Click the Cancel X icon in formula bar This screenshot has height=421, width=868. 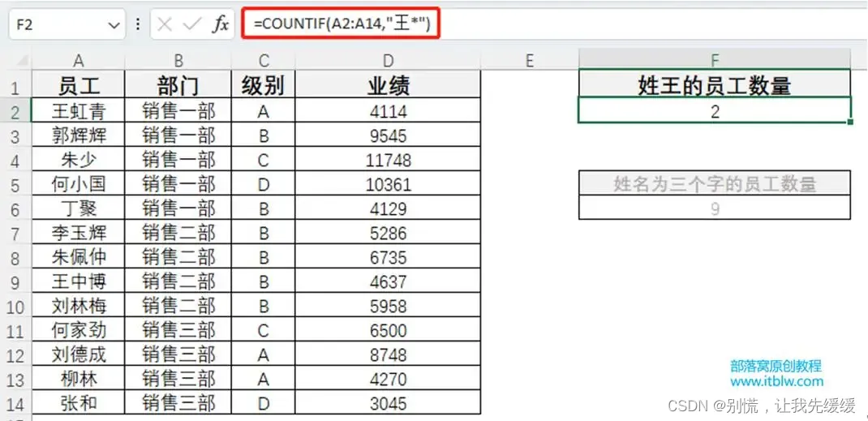(x=165, y=24)
